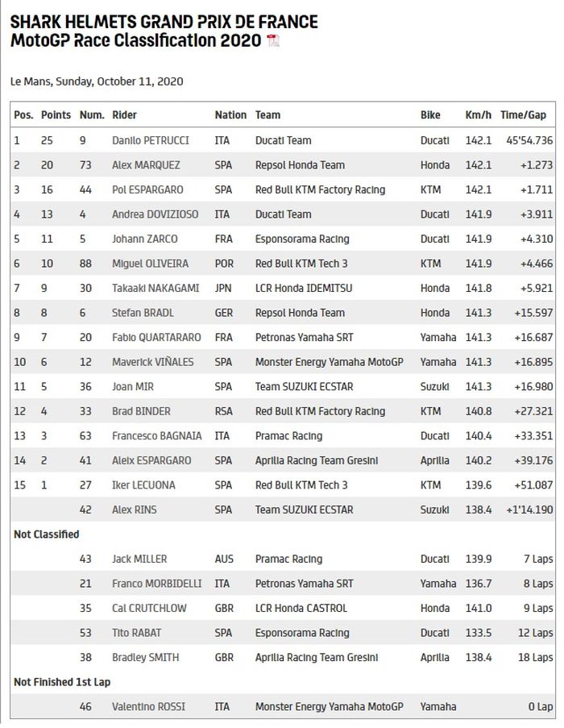Click the Team SUZUKI ECSTAR entry for Joan MIR

(305, 387)
